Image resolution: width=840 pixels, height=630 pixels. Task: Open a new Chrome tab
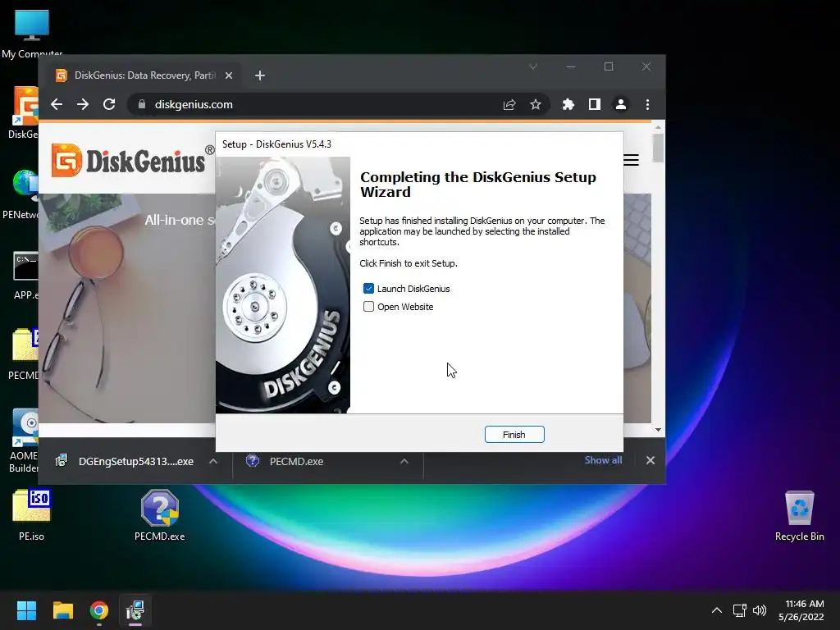260,75
